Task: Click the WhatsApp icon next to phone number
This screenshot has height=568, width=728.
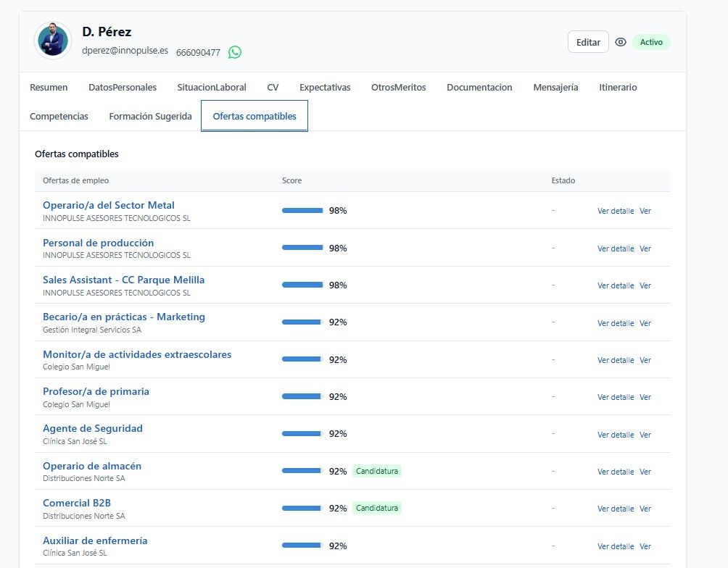Action: (x=235, y=52)
